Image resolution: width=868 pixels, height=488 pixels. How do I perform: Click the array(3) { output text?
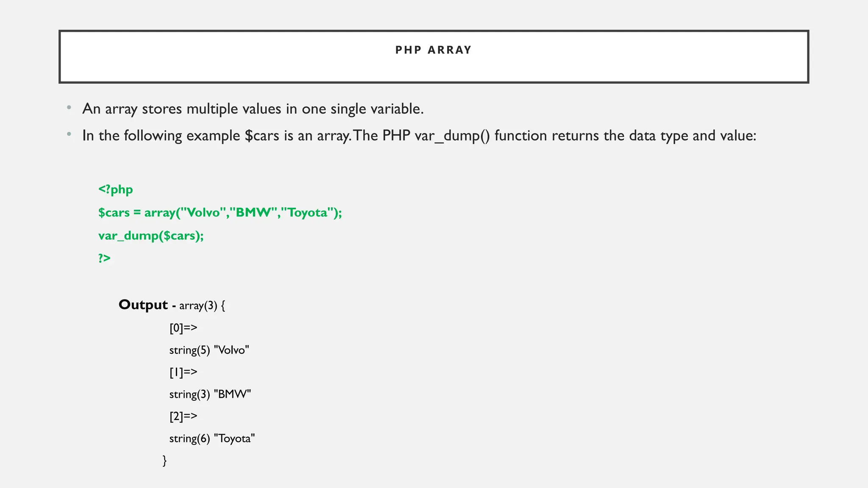(202, 305)
